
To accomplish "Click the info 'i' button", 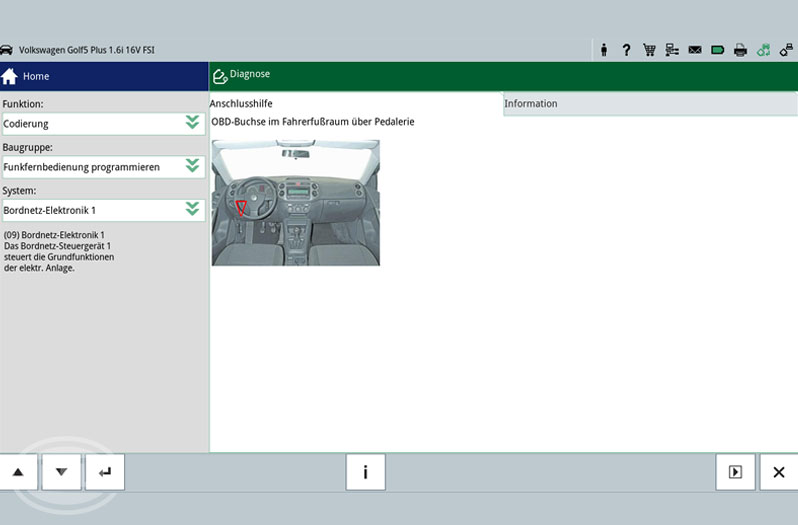I will [365, 472].
